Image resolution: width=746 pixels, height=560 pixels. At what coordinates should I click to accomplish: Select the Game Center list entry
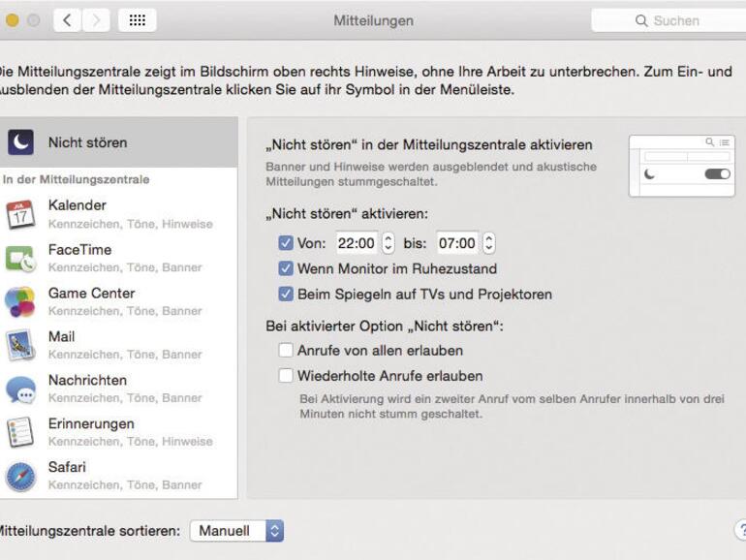tap(118, 301)
